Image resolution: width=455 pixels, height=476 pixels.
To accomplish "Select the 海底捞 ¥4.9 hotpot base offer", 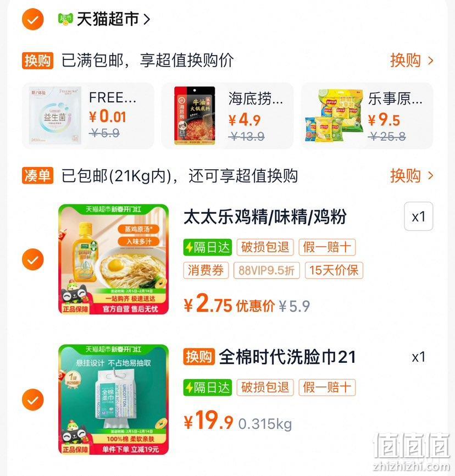I will point(227,115).
